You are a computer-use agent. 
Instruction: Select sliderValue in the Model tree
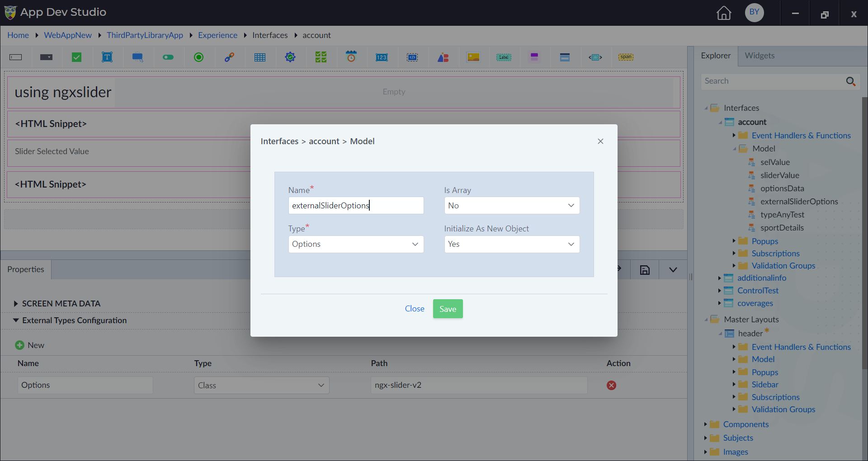click(779, 175)
